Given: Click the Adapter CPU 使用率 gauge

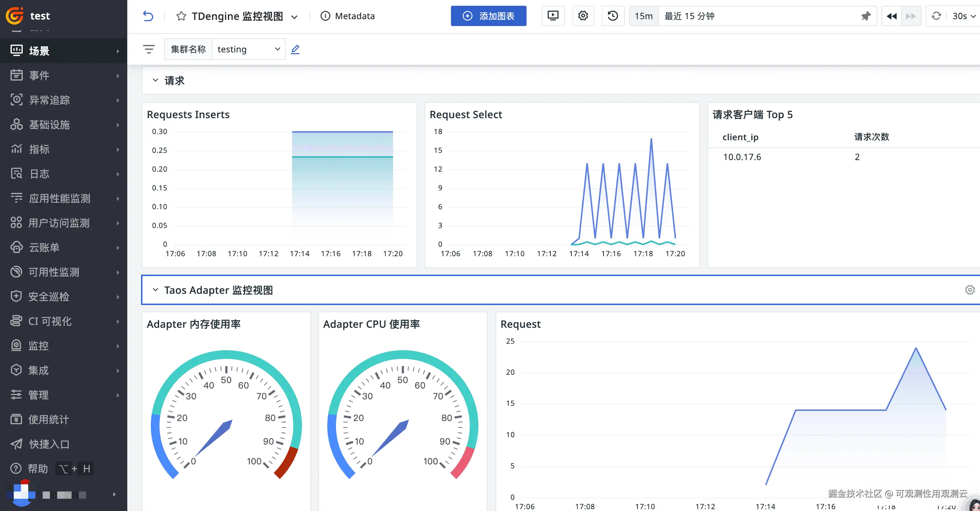Looking at the screenshot, I should point(402,415).
